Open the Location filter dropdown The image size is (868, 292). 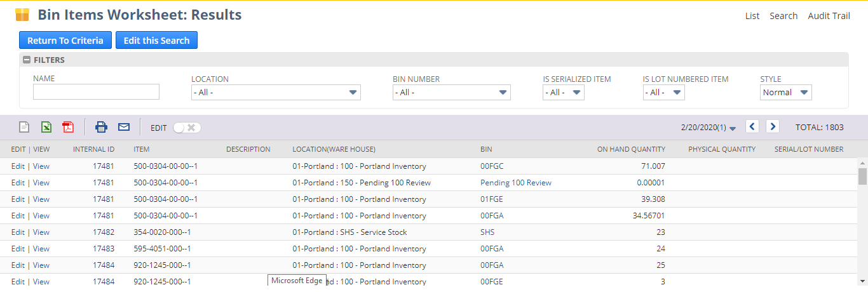276,93
